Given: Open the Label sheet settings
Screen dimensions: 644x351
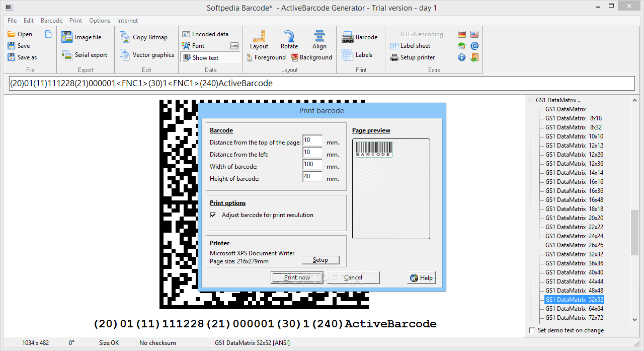Looking at the screenshot, I should point(411,46).
